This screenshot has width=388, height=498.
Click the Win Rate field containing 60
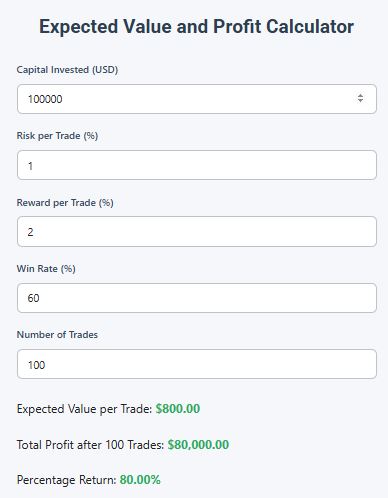click(197, 298)
